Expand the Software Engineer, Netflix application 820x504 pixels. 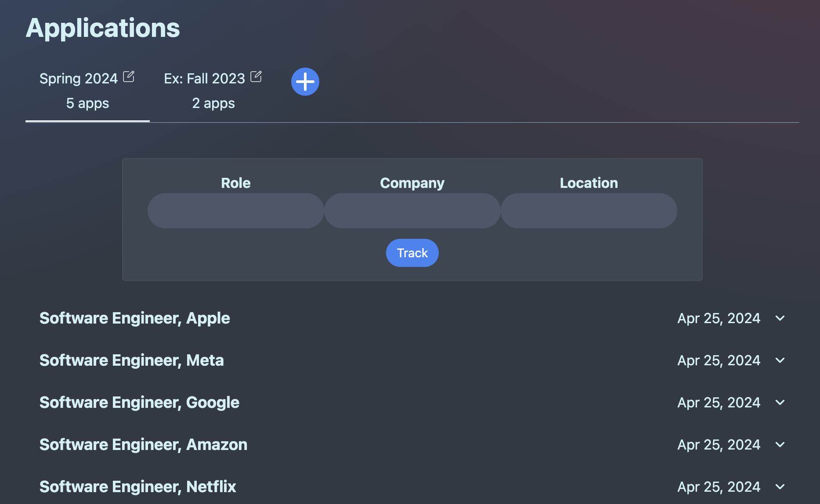(780, 487)
